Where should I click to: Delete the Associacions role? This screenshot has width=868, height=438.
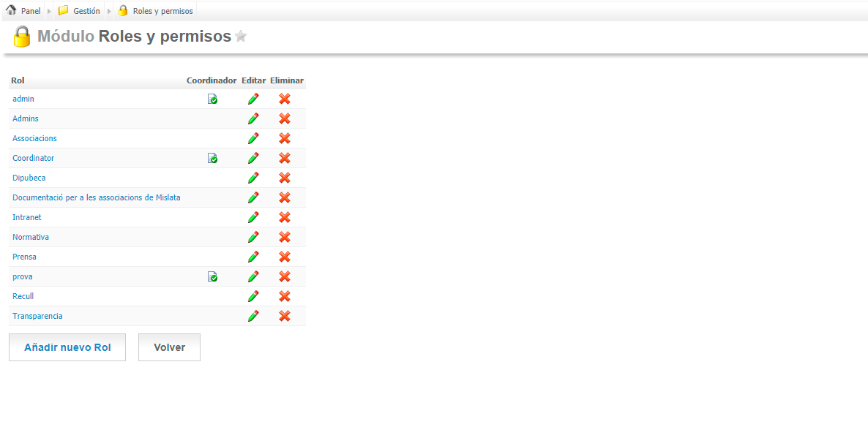[285, 138]
